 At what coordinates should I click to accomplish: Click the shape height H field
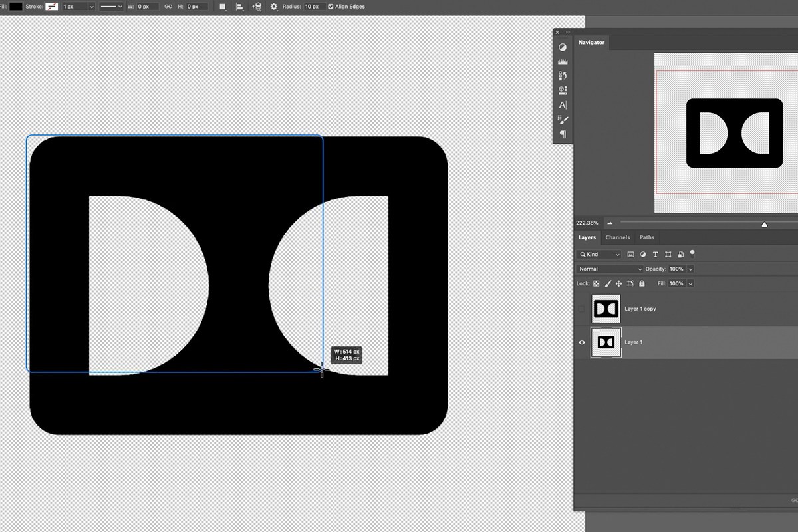(196, 6)
